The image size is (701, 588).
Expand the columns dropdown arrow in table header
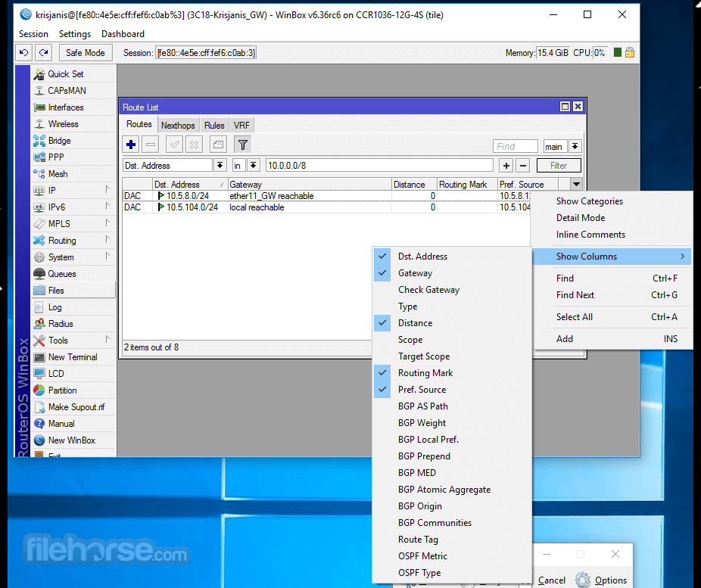(x=576, y=184)
